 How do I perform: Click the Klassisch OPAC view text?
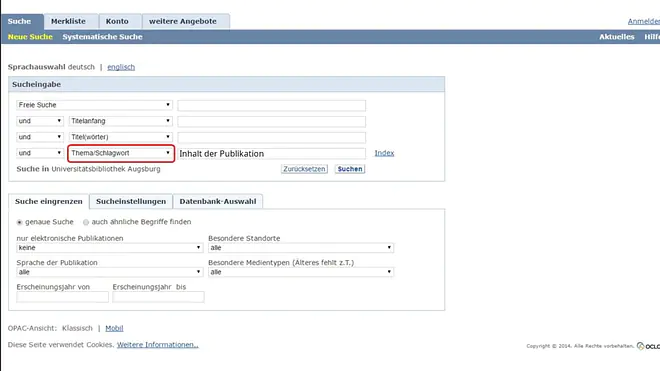coord(77,328)
